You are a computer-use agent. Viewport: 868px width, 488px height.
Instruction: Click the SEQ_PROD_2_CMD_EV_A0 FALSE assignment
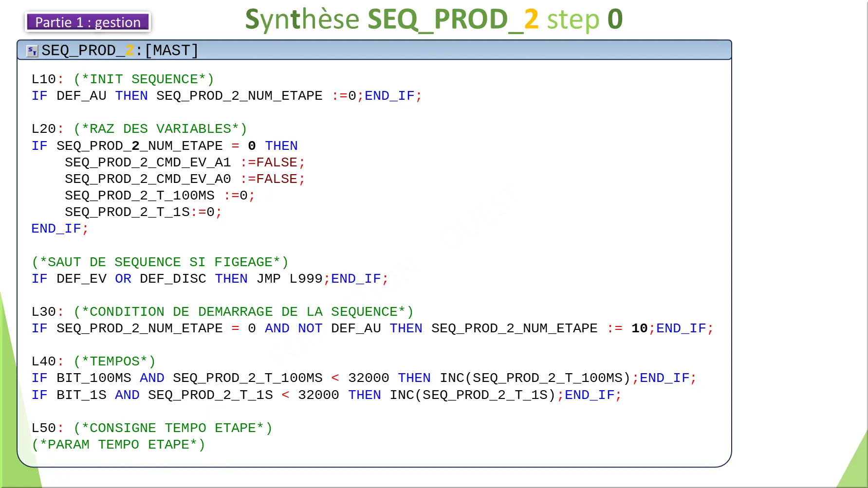coord(184,179)
